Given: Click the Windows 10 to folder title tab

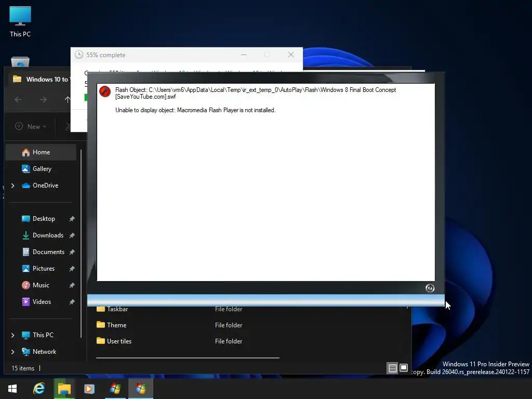Looking at the screenshot, I should (x=41, y=79).
